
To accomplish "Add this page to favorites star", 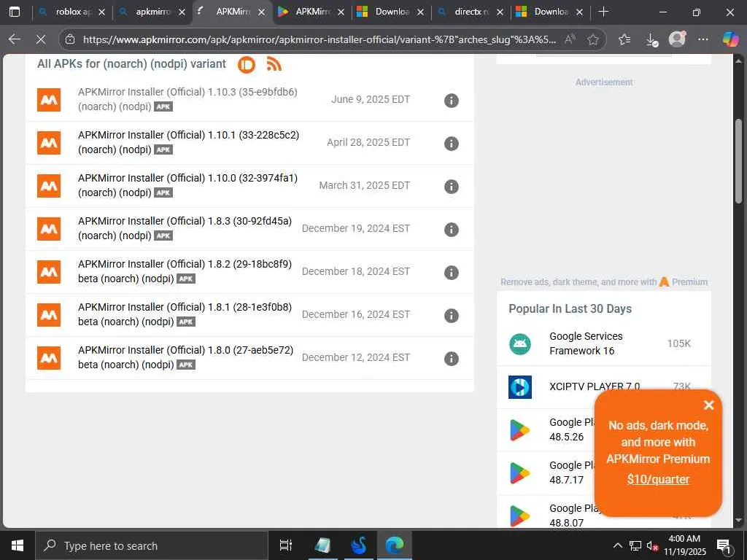I will click(x=592, y=39).
